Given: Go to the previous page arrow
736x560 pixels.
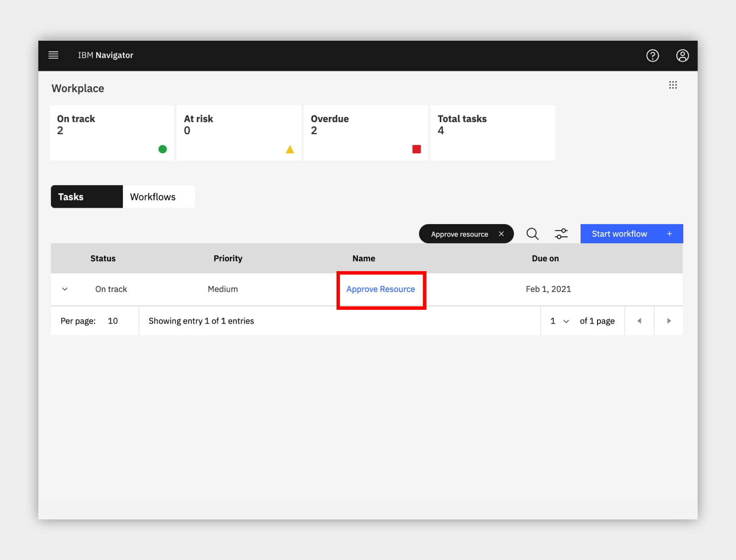Looking at the screenshot, I should [x=639, y=321].
